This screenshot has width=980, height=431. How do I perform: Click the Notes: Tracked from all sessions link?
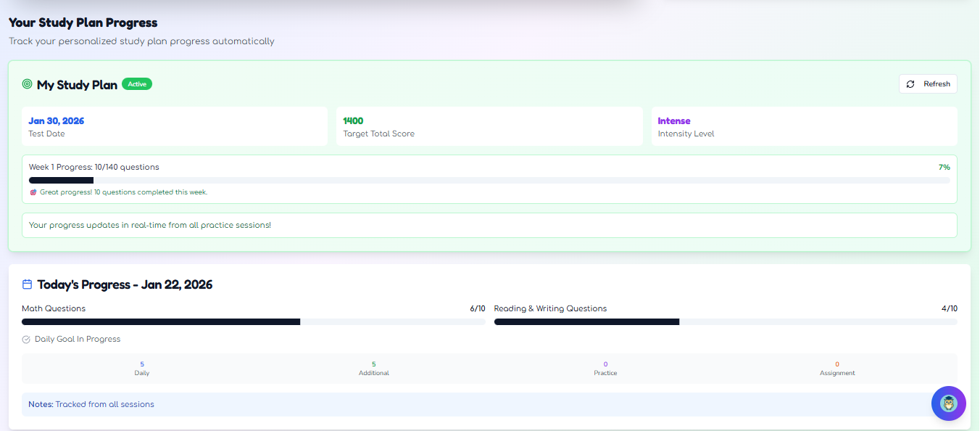(x=91, y=404)
